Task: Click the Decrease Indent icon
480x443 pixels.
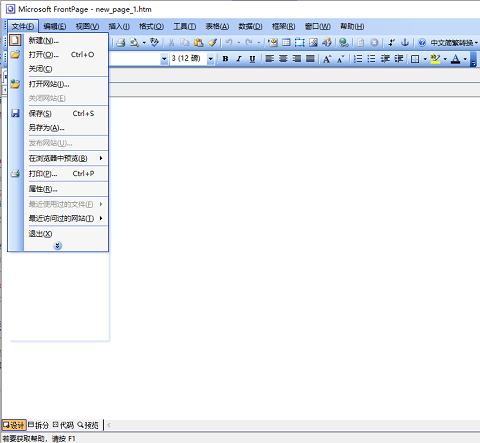Action: click(385, 59)
